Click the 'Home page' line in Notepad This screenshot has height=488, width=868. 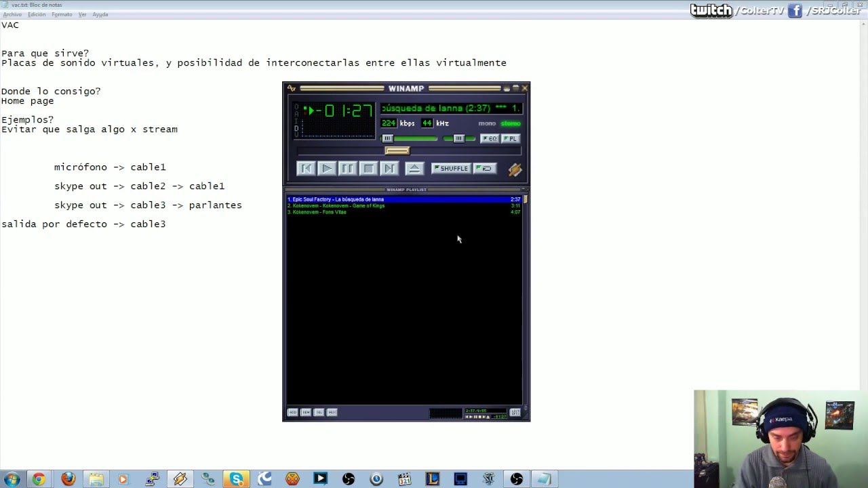point(27,100)
